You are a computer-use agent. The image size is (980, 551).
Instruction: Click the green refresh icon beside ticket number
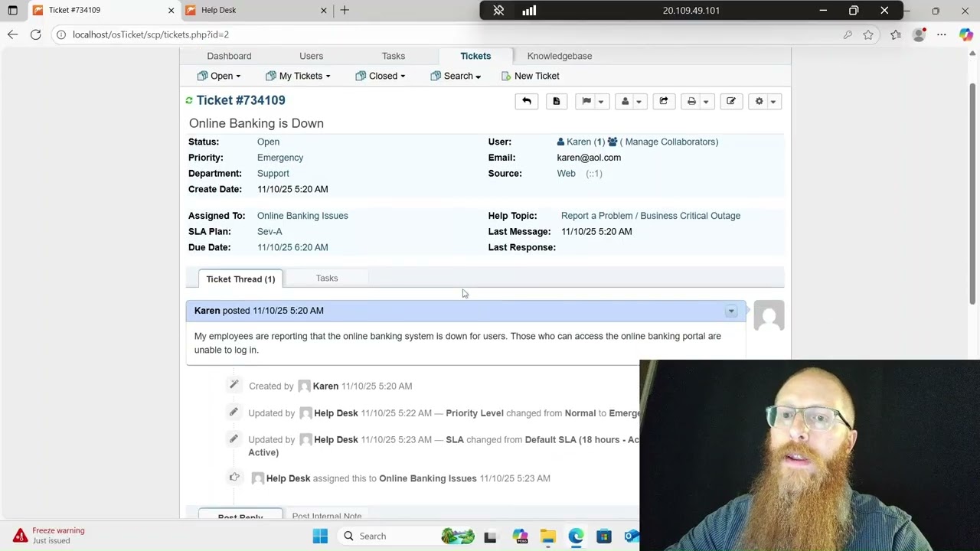pos(189,100)
